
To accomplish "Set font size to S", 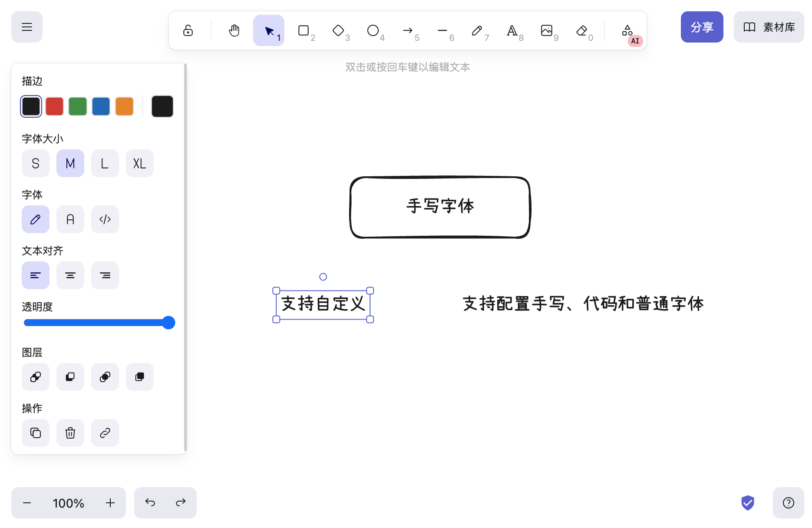I will [x=36, y=163].
